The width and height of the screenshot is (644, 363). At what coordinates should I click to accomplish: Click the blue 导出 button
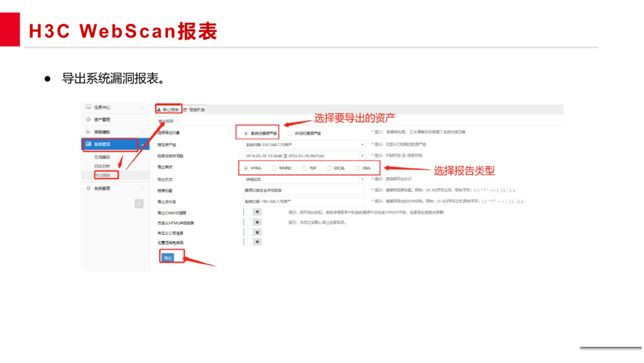168,258
